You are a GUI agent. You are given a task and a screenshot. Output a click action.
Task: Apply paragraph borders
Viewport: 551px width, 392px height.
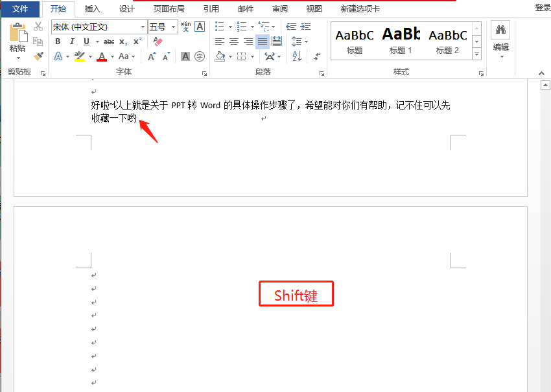pos(241,56)
